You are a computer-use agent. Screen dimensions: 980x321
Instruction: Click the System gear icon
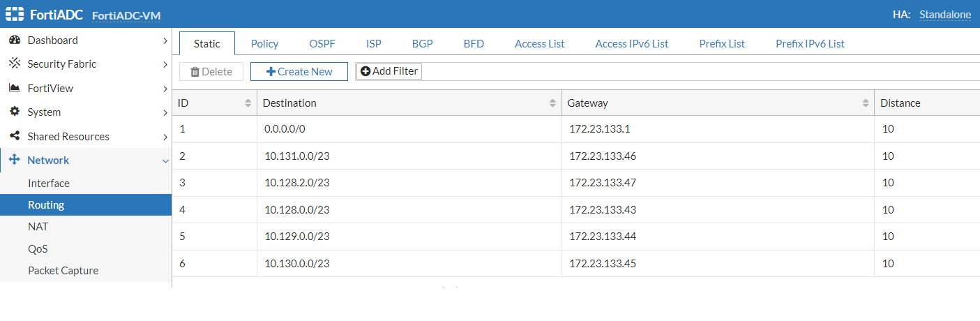tap(14, 112)
